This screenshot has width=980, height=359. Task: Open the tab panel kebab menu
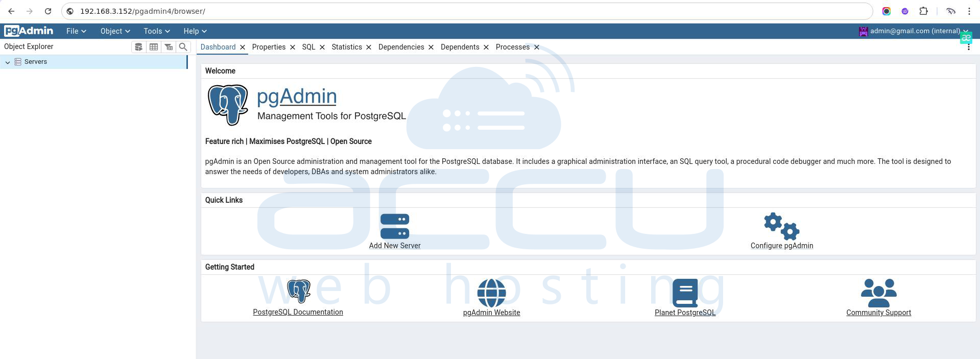coord(969,47)
